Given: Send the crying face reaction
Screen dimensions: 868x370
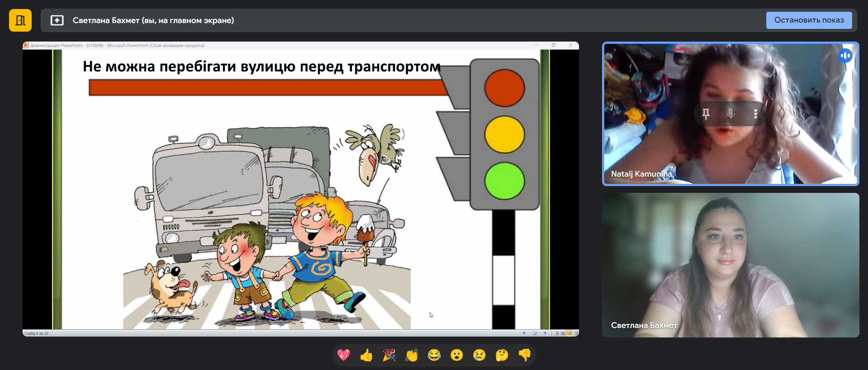Looking at the screenshot, I should click(479, 355).
